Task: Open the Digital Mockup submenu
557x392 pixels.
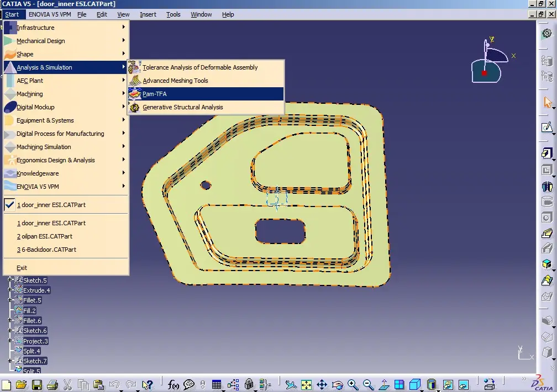Action: coord(66,107)
